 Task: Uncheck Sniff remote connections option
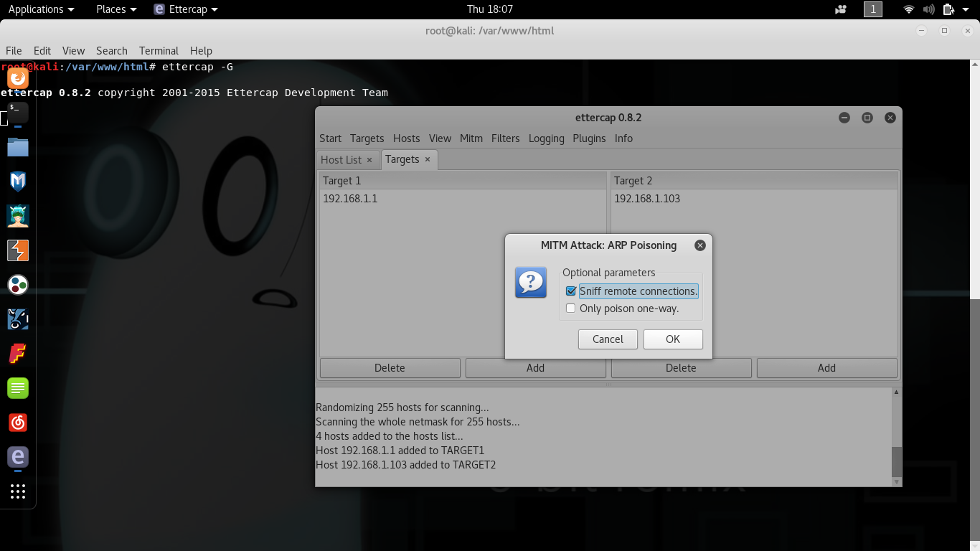click(571, 291)
